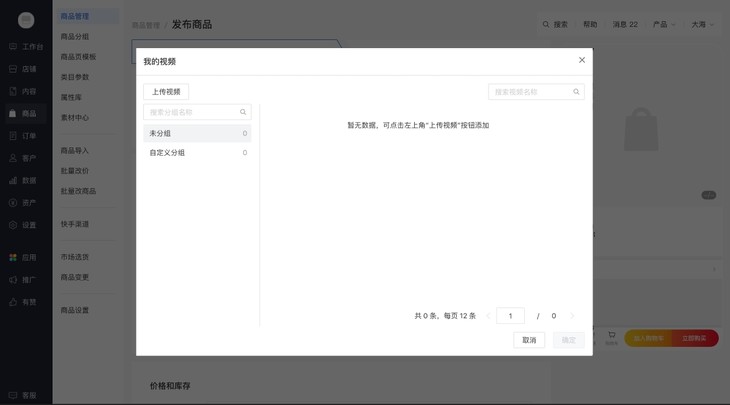Screen dimensions: 730x405
Task: Open the 数据 data chart icon
Action: pyautogui.click(x=13, y=181)
